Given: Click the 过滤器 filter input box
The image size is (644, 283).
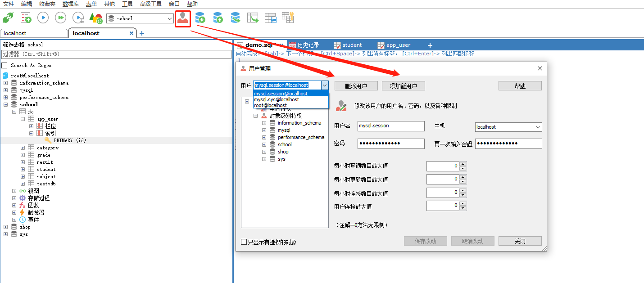Looking at the screenshot, I should (116, 54).
